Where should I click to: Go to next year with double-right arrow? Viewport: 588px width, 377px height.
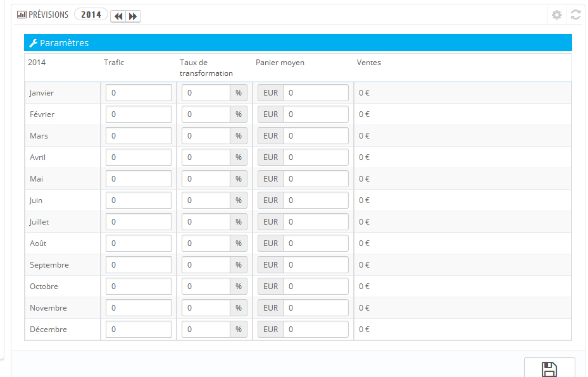click(x=133, y=16)
